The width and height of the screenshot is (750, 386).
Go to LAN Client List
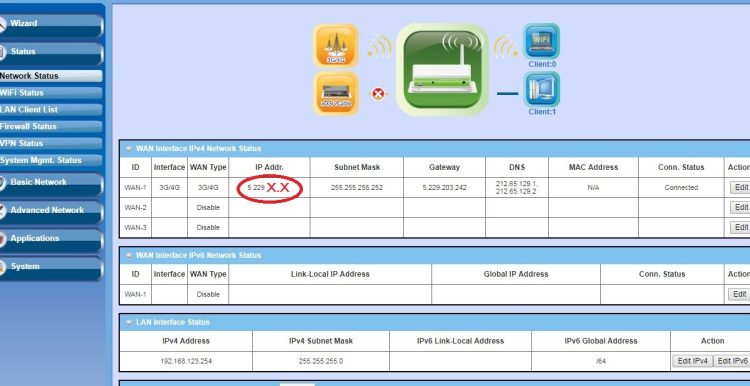click(x=51, y=110)
